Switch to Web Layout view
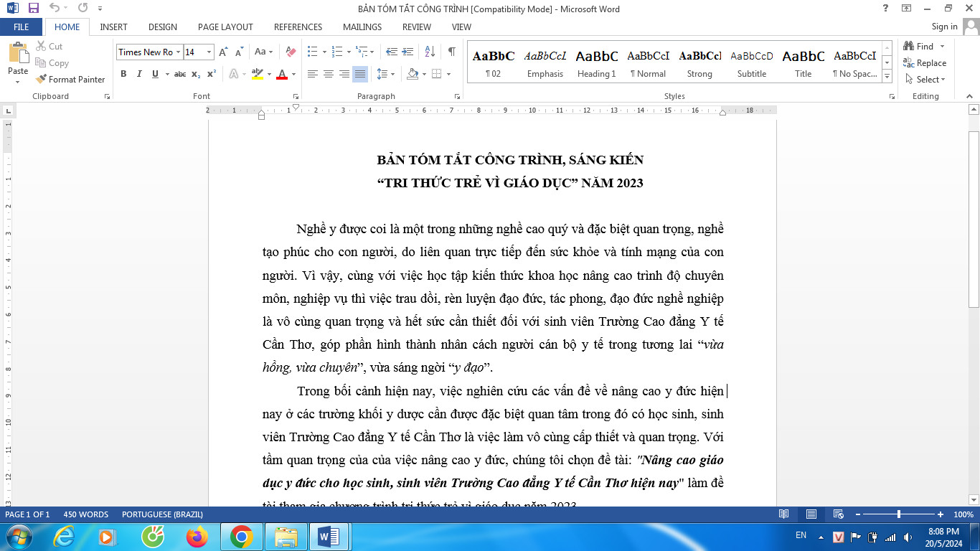 coord(838,514)
